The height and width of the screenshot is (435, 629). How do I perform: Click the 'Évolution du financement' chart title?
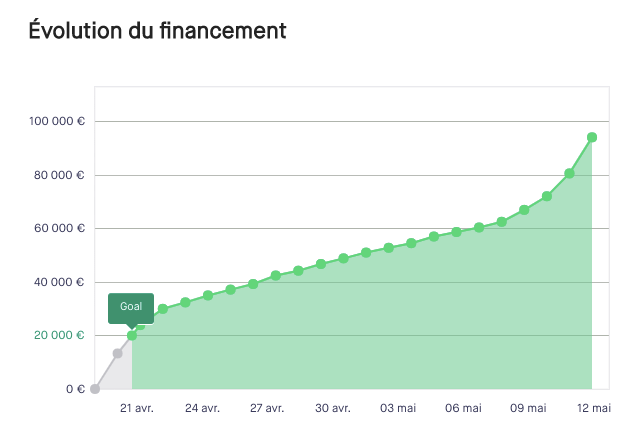158,31
